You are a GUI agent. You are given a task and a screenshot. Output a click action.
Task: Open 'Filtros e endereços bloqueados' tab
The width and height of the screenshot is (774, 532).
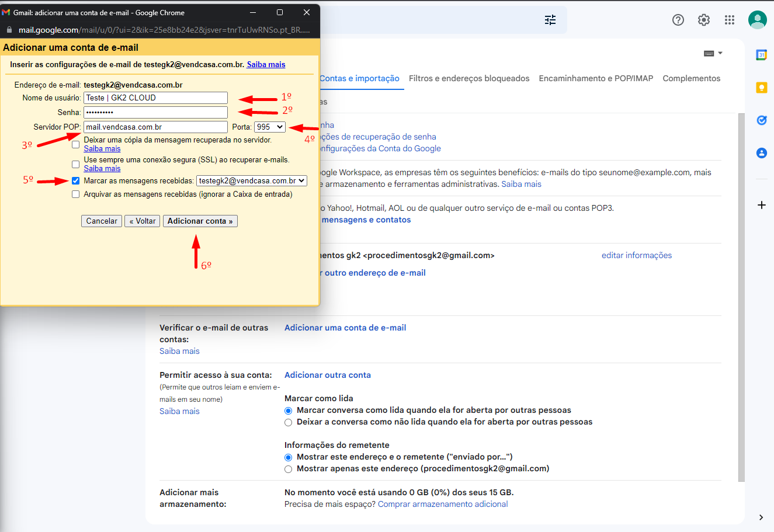click(469, 78)
